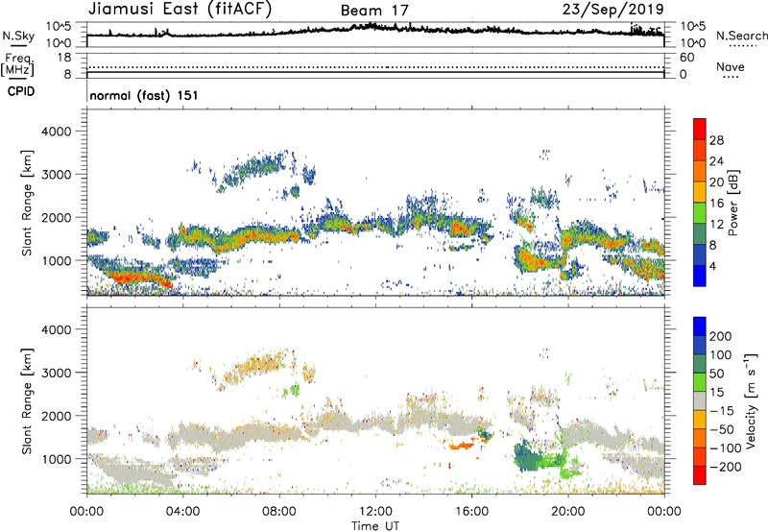This screenshot has height=532, width=768.
Task: Click the '200' value on the velocity colorbar
Action: pyautogui.click(x=721, y=336)
